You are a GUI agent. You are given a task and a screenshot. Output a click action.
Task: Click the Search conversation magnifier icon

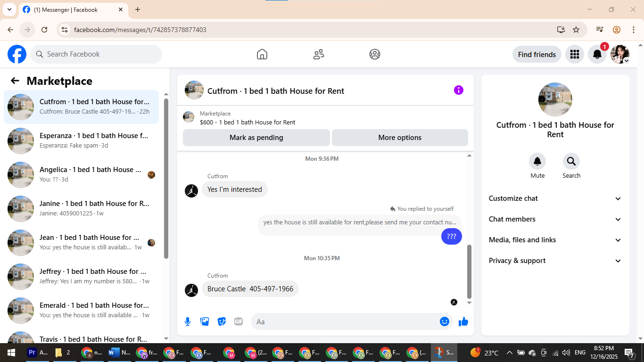click(571, 162)
